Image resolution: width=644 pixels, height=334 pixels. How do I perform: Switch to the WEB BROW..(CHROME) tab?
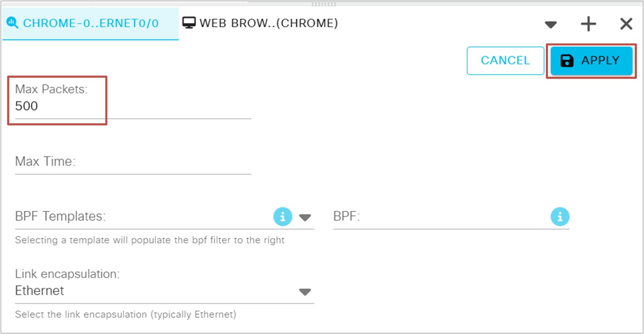(x=260, y=23)
